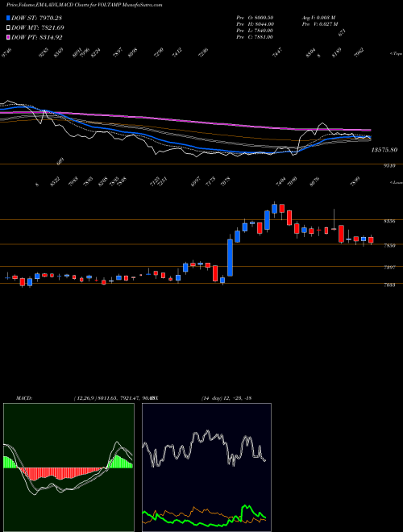Select the 'DOW MT: 7821.69' legend text
Image resolution: width=403 pixels, height=532 pixels.
tap(37, 28)
